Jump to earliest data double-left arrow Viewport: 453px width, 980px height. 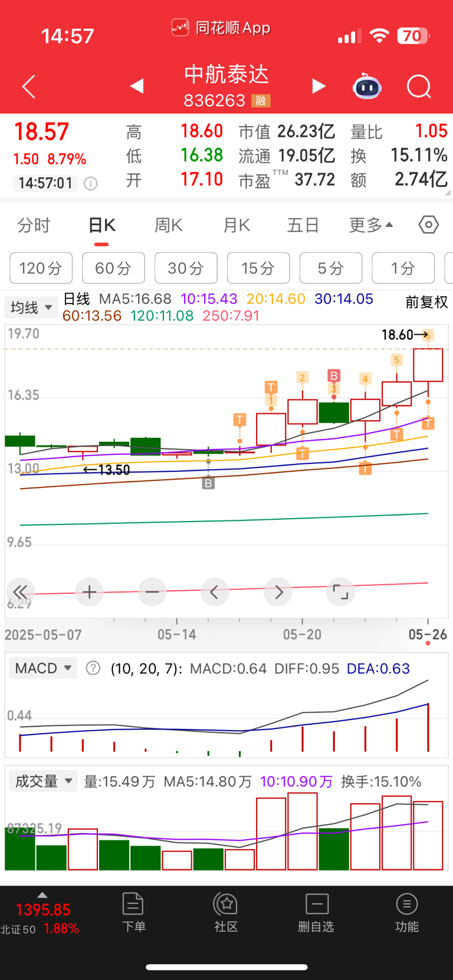(21, 592)
